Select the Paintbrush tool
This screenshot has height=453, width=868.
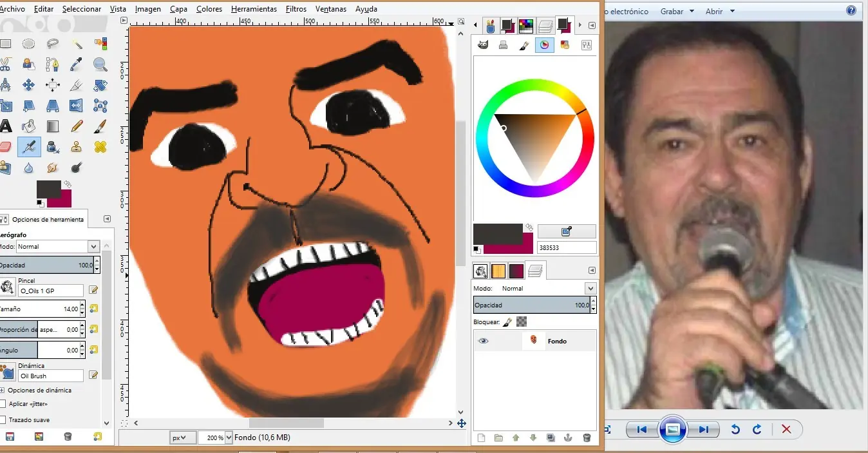pos(100,126)
